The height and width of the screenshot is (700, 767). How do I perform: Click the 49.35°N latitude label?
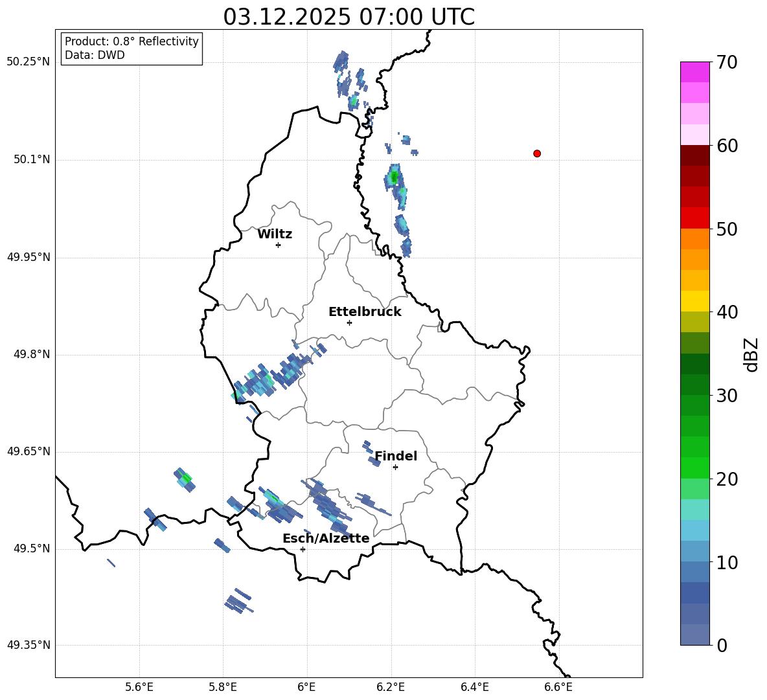29,645
